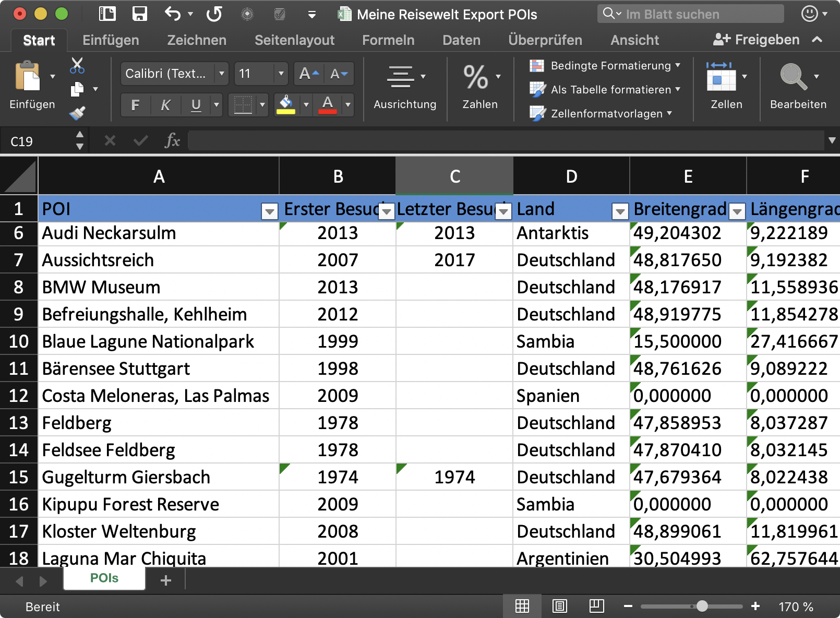Open the Land column filter dropdown
This screenshot has width=840, height=618.
click(x=620, y=211)
